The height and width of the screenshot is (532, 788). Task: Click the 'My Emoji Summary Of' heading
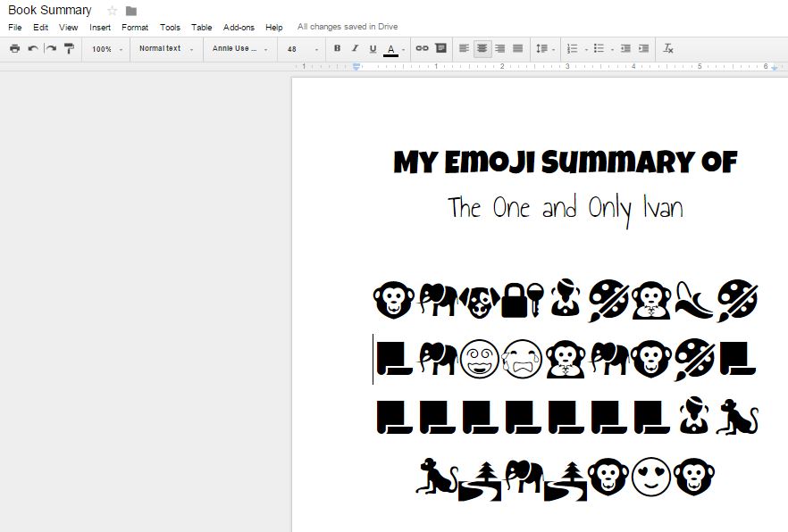coord(566,162)
